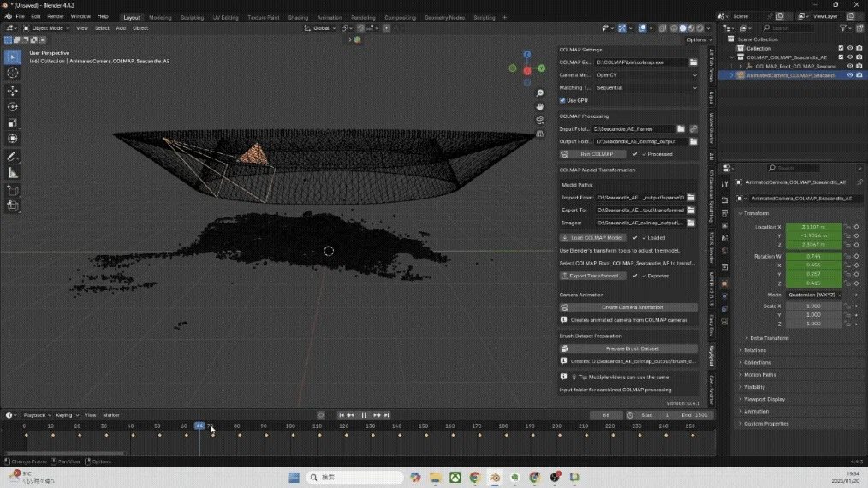Expand Custom Properties panel
The image size is (868, 488).
765,424
